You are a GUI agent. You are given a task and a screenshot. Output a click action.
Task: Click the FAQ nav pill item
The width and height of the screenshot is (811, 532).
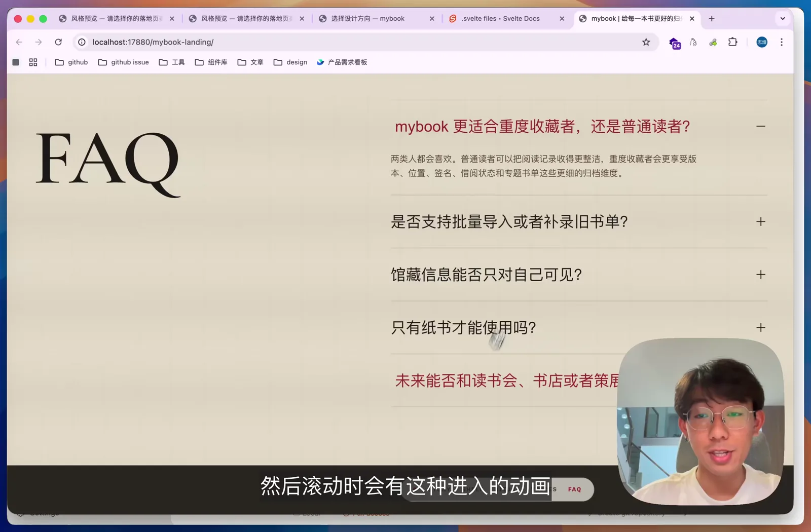(574, 489)
